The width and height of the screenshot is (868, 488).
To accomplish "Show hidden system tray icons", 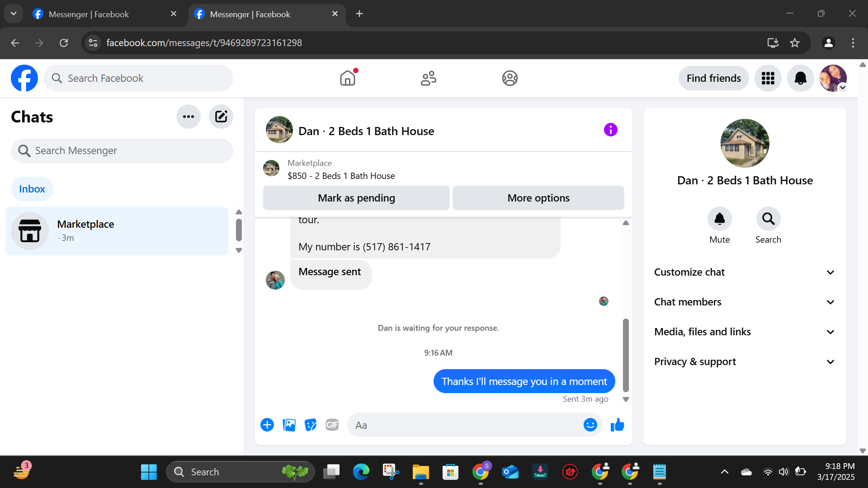I will click(724, 472).
